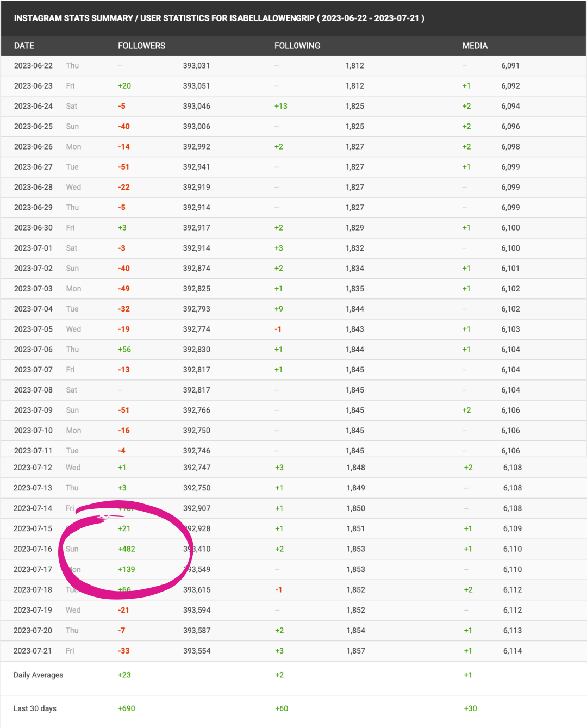Select the following count 1,850

[x=356, y=508]
